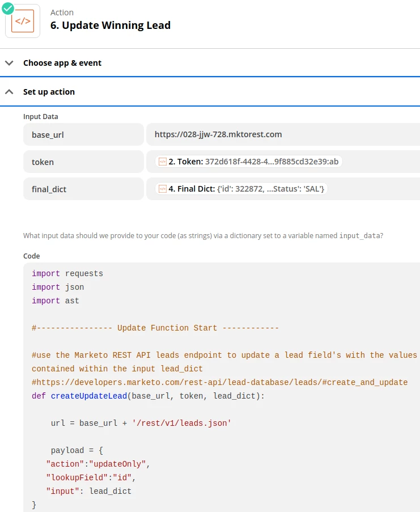Click the Marketo developers URL comment line
Screen dimensions: 420x512
(219, 382)
